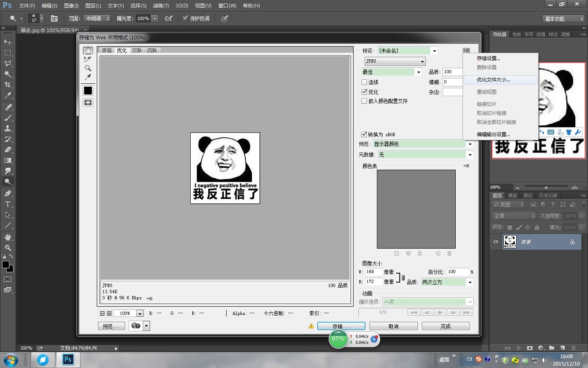Expand the 元数据 (Metadata) dropdown
This screenshot has width=588, height=368.
(x=470, y=155)
